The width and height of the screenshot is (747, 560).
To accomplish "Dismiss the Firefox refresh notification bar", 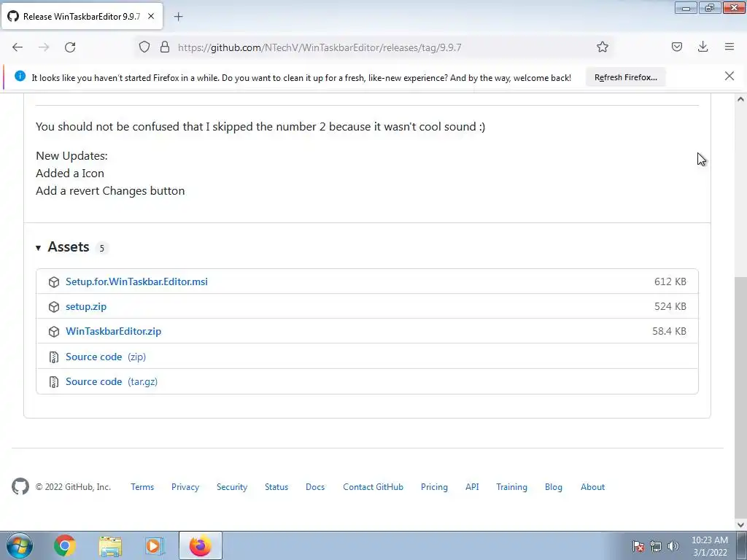I will tap(729, 76).
